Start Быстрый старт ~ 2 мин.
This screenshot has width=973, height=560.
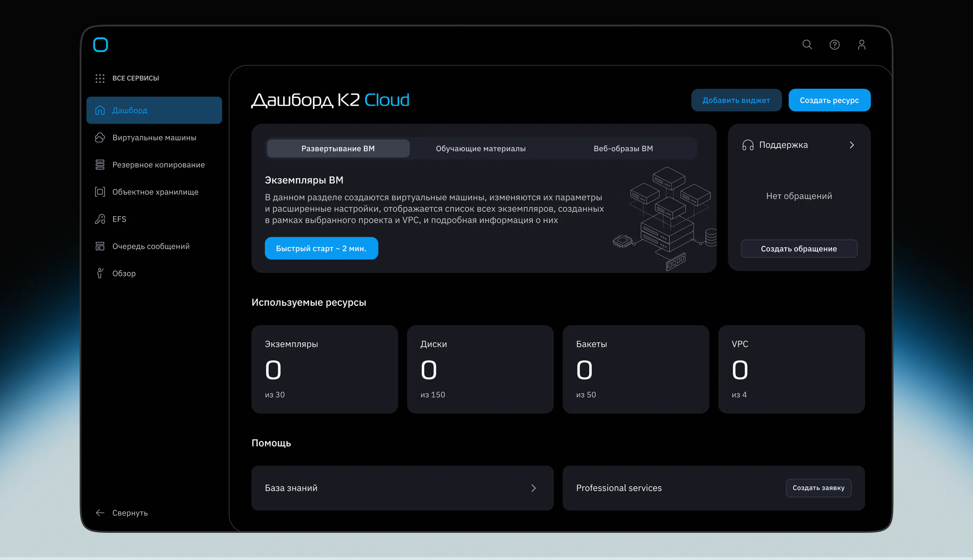[x=321, y=248]
